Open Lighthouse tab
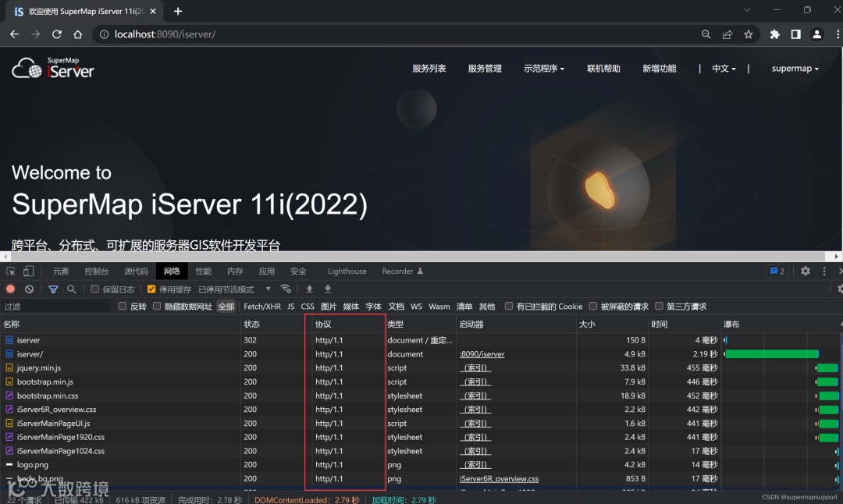The width and height of the screenshot is (843, 504). tap(347, 272)
